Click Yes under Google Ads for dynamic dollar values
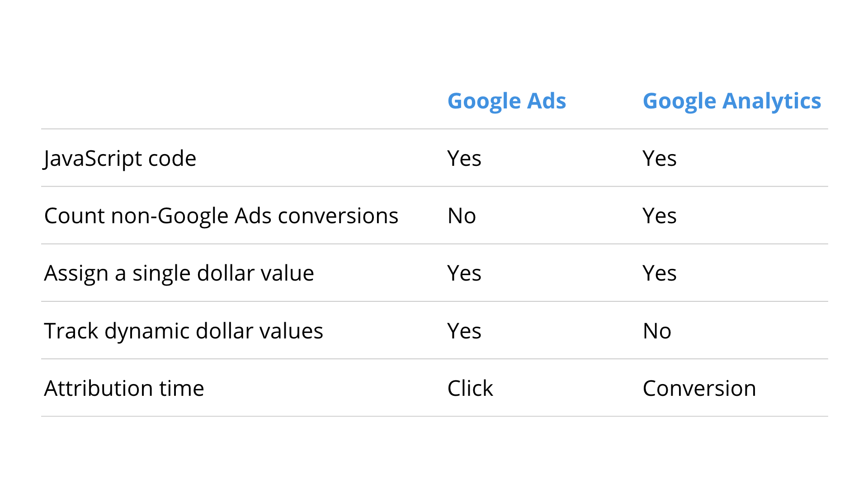The image size is (868, 488). (x=464, y=331)
